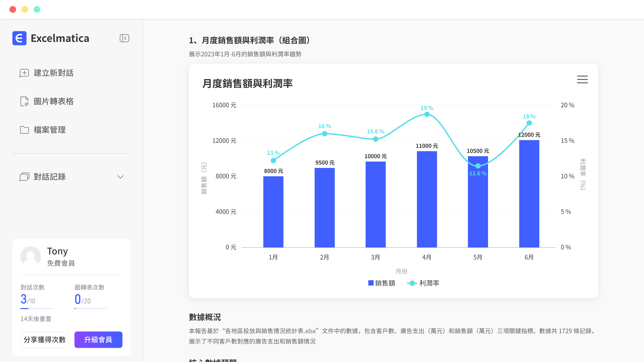Screen dimensions: 644x362
Task: Open the chart hamburger menu icon
Action: coord(582,79)
